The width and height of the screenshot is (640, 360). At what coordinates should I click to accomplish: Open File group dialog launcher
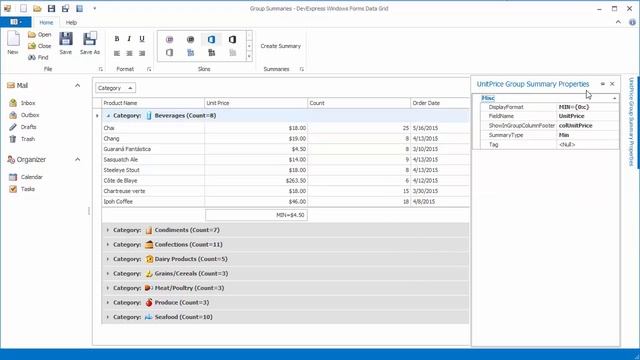100,69
